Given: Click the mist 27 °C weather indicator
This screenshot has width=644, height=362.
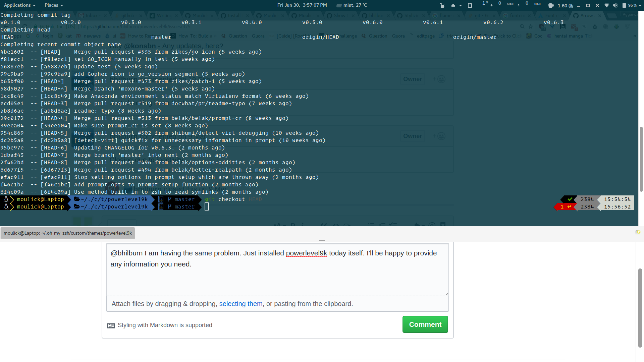Looking at the screenshot, I should click(x=352, y=5).
